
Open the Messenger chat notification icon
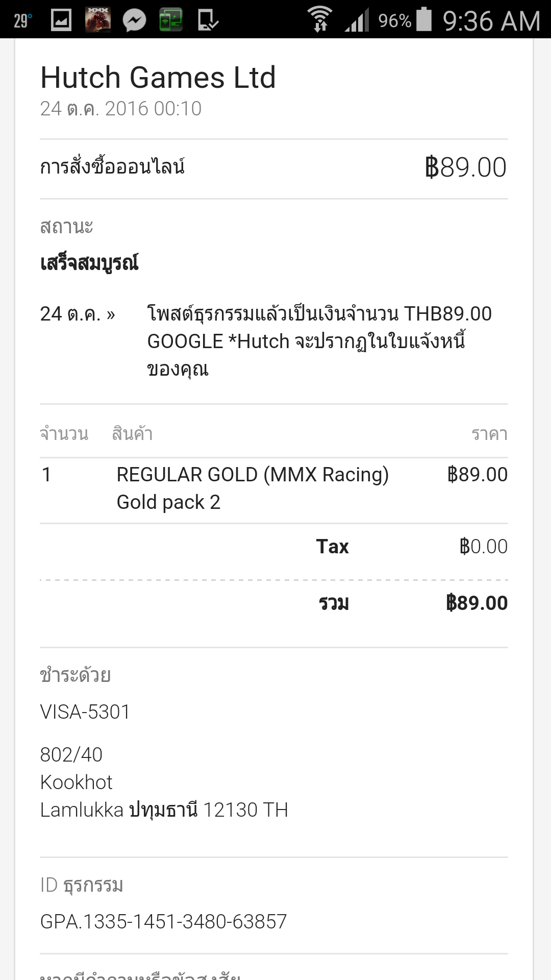(x=135, y=20)
